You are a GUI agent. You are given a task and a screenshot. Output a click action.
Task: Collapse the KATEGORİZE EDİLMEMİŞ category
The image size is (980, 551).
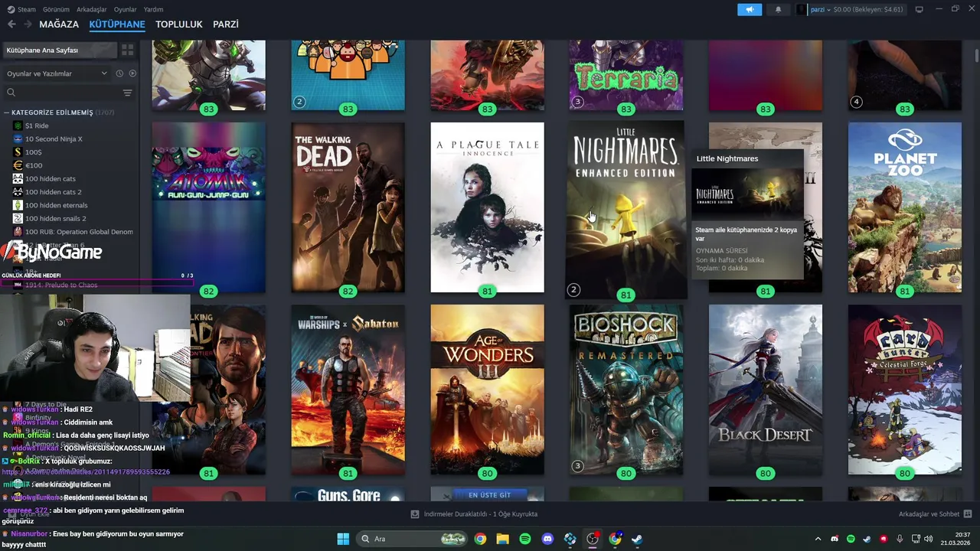click(6, 112)
